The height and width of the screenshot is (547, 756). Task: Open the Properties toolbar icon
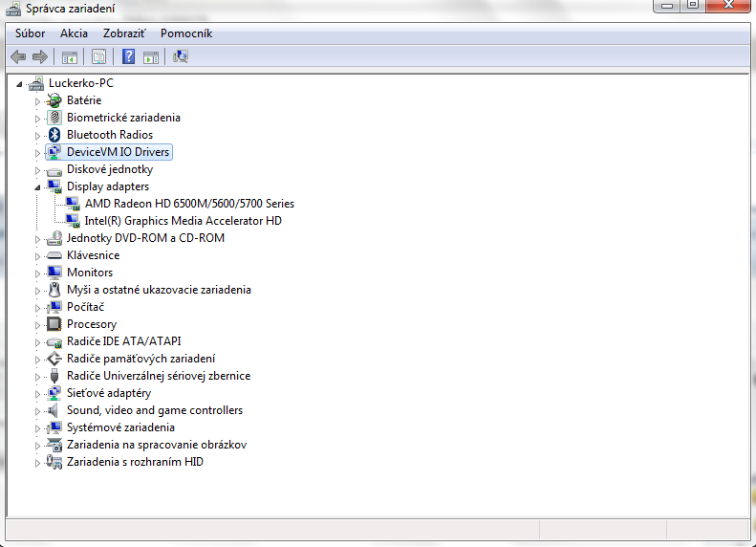pos(98,57)
